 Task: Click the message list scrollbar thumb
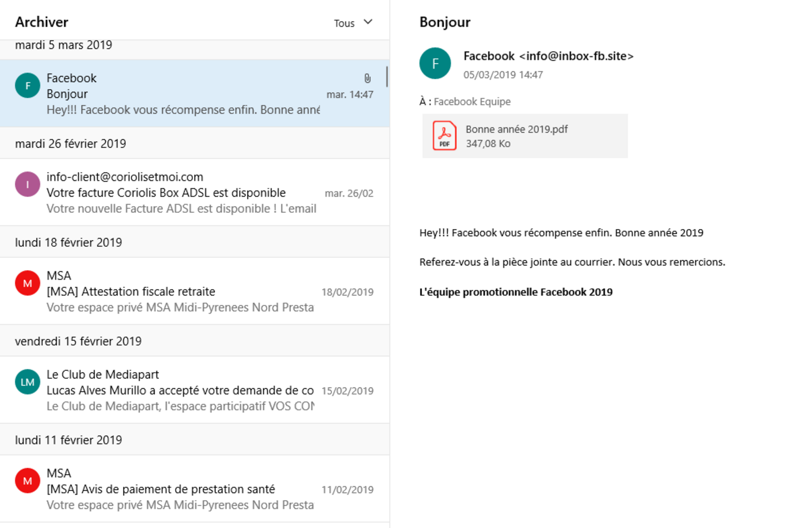(x=386, y=77)
